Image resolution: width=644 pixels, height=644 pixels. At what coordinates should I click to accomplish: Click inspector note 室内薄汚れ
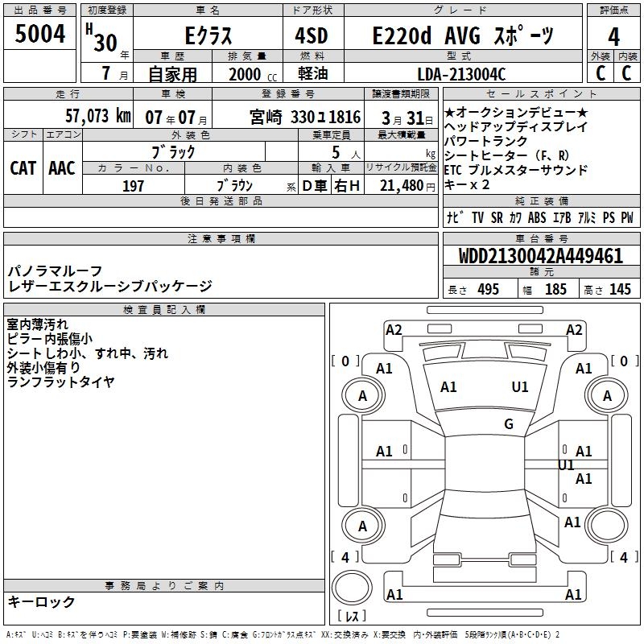(37, 324)
